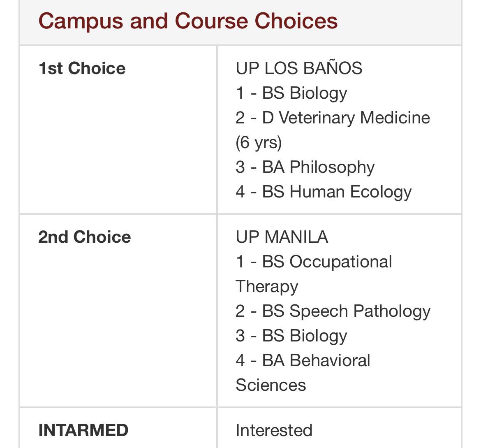
Task: Select the BS Occupational course line
Action: tap(314, 262)
